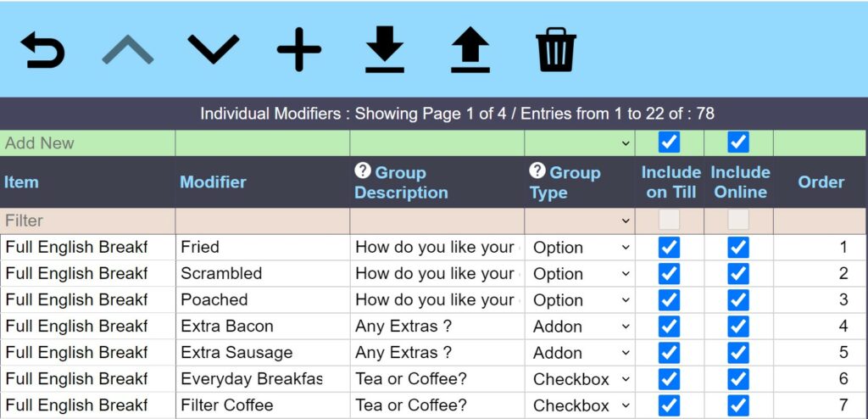Click the back arrow icon

coord(42,51)
